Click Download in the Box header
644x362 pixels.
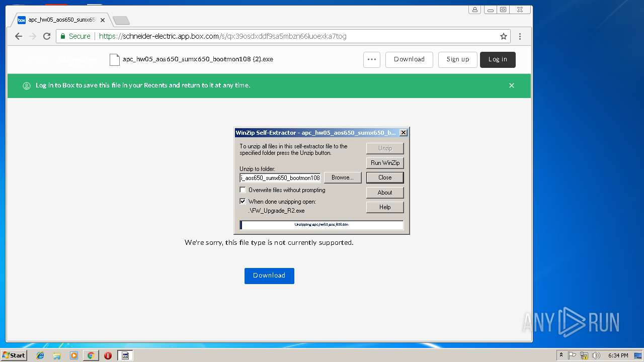click(409, 59)
